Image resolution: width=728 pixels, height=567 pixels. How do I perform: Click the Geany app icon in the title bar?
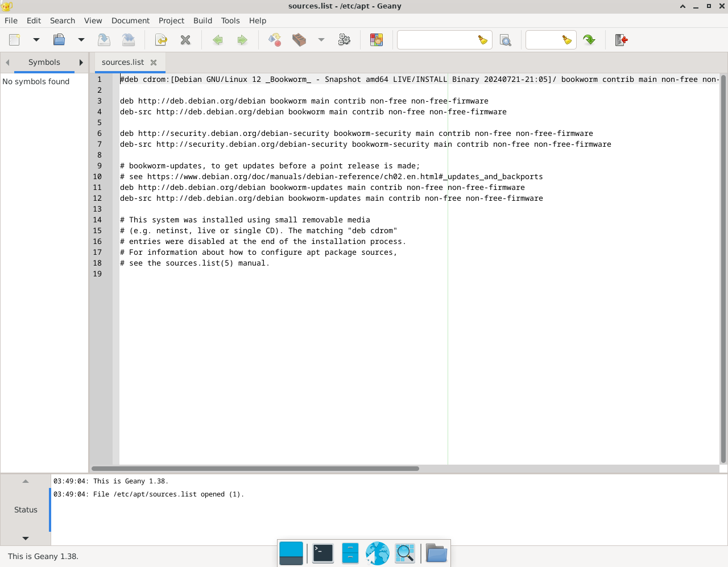(x=6, y=6)
